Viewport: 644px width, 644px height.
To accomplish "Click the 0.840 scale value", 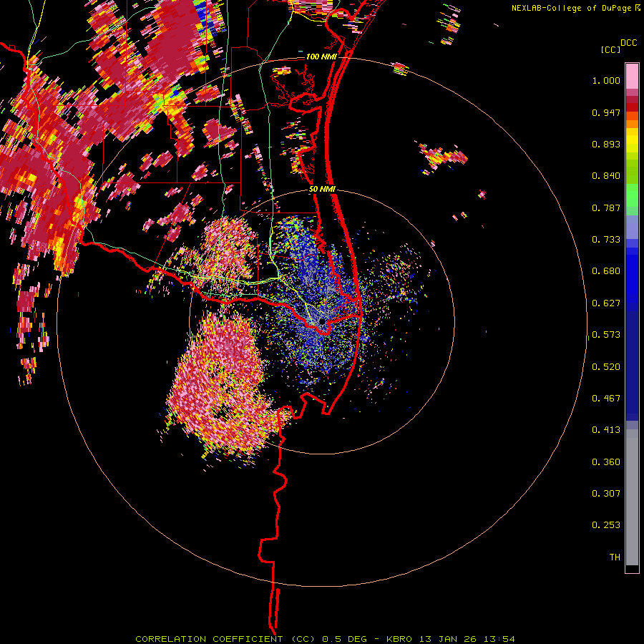I will tap(606, 176).
